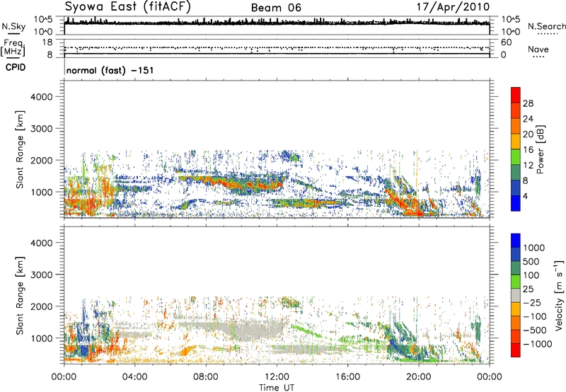This screenshot has width=566, height=392.
Task: Click the "3000" range tick in velocity panel
Action: click(42, 275)
